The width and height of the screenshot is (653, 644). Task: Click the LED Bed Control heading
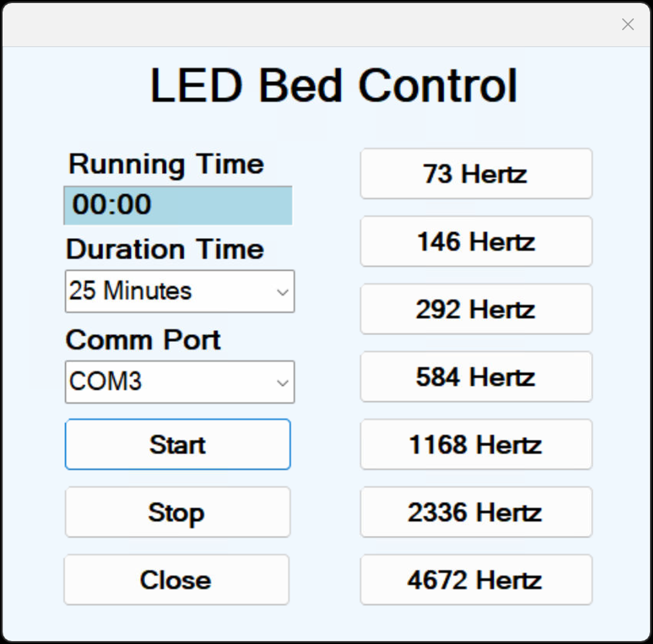333,86
